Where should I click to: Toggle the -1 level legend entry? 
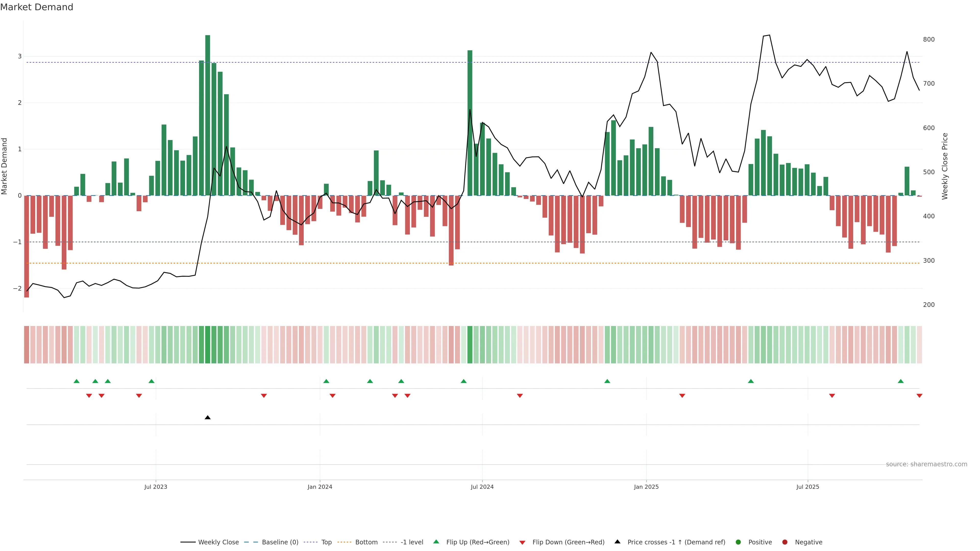412,542
